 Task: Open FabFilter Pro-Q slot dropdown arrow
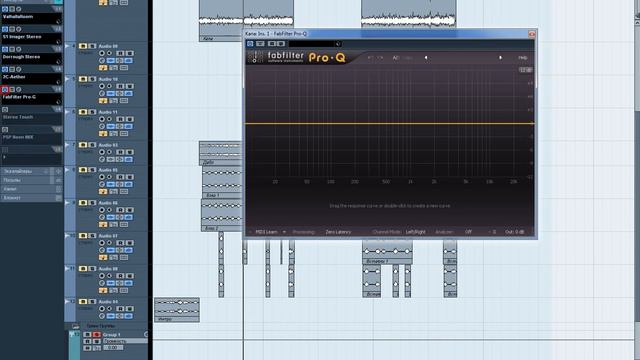tap(58, 102)
